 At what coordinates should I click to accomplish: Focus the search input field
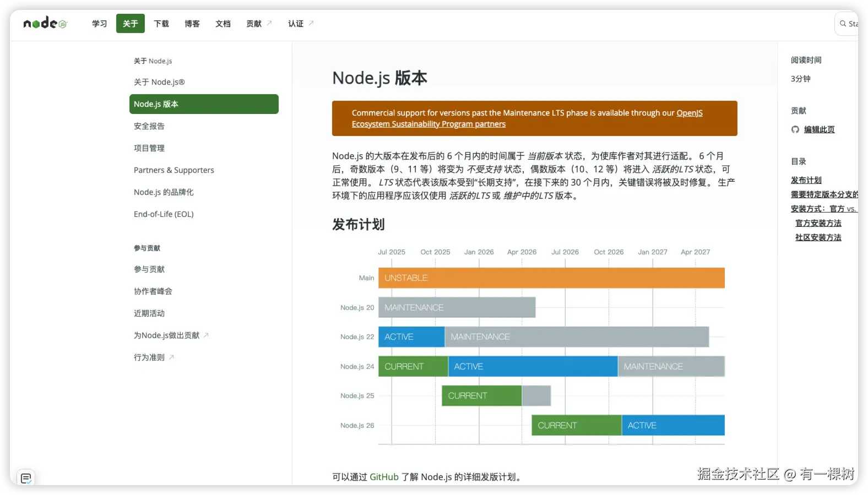847,24
